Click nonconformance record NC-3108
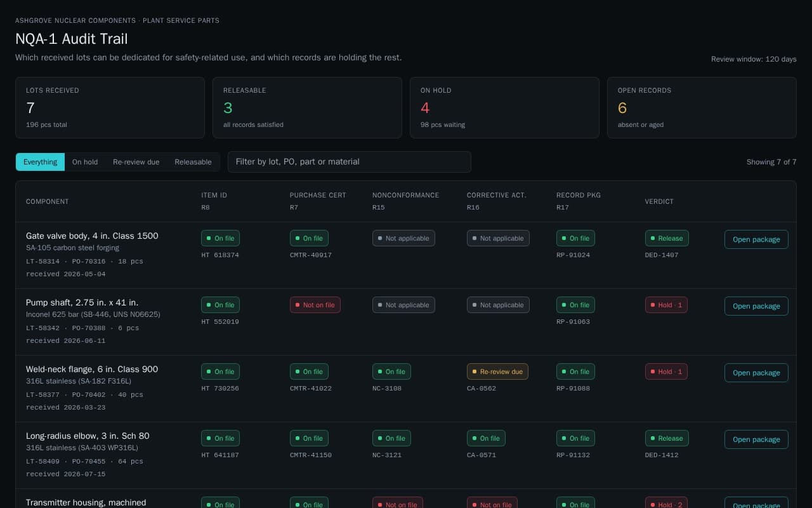Viewport: 812px width, 508px height. (x=387, y=388)
